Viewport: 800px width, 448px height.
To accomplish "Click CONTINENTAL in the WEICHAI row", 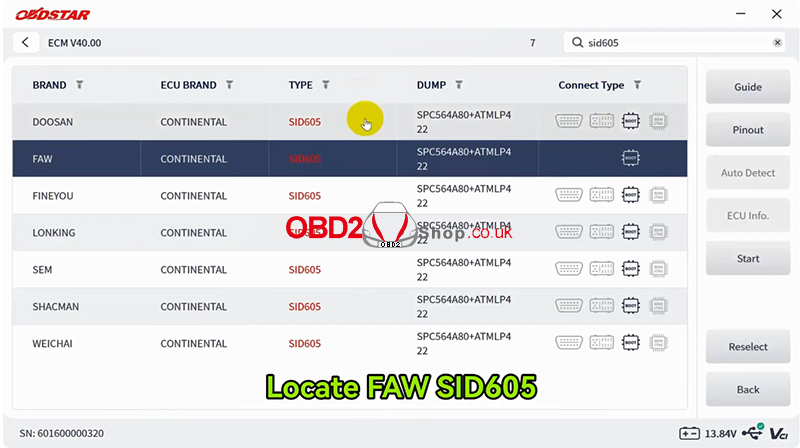I will click(x=193, y=343).
